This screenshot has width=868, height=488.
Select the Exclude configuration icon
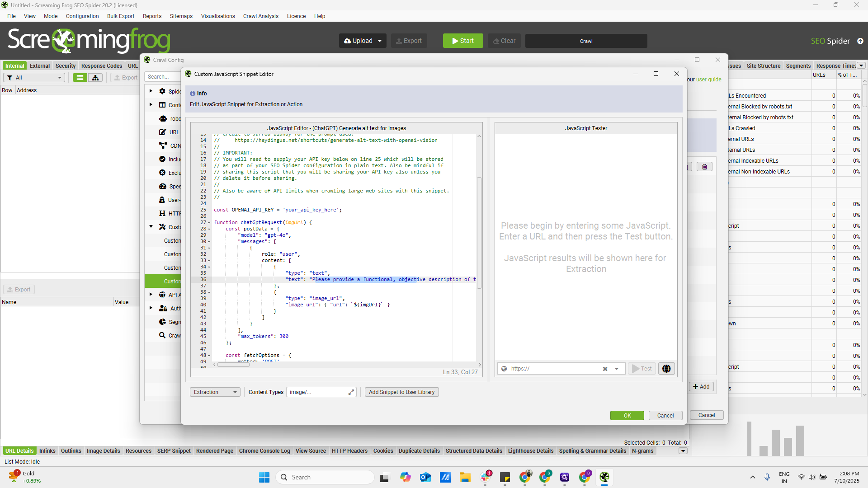(162, 173)
